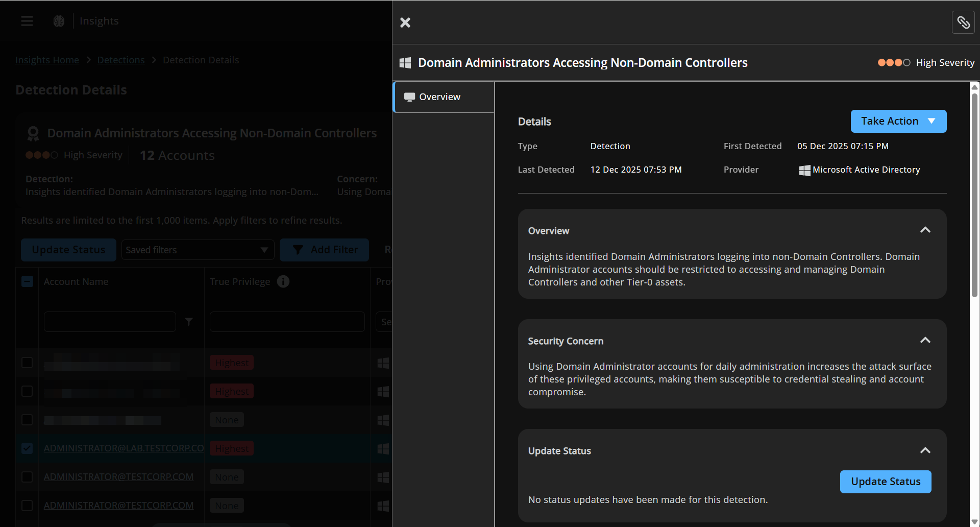980x527 pixels.
Task: Click the Windows logo beside the panel title
Action: (405, 63)
